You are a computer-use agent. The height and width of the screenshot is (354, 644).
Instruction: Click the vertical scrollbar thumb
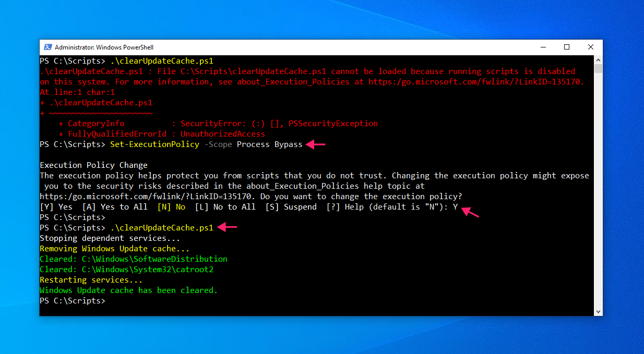coord(599,68)
